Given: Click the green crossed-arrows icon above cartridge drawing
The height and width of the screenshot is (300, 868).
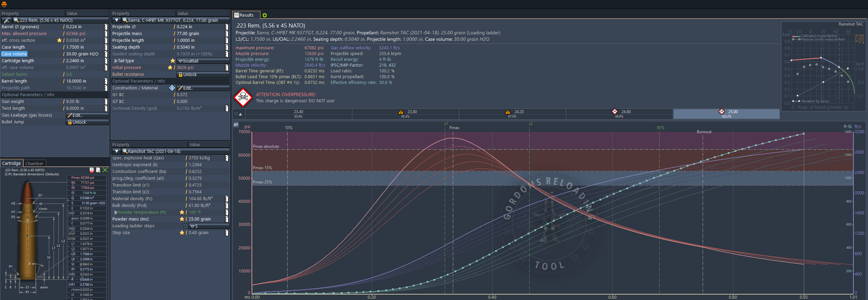Looking at the screenshot, I should pyautogui.click(x=105, y=170).
